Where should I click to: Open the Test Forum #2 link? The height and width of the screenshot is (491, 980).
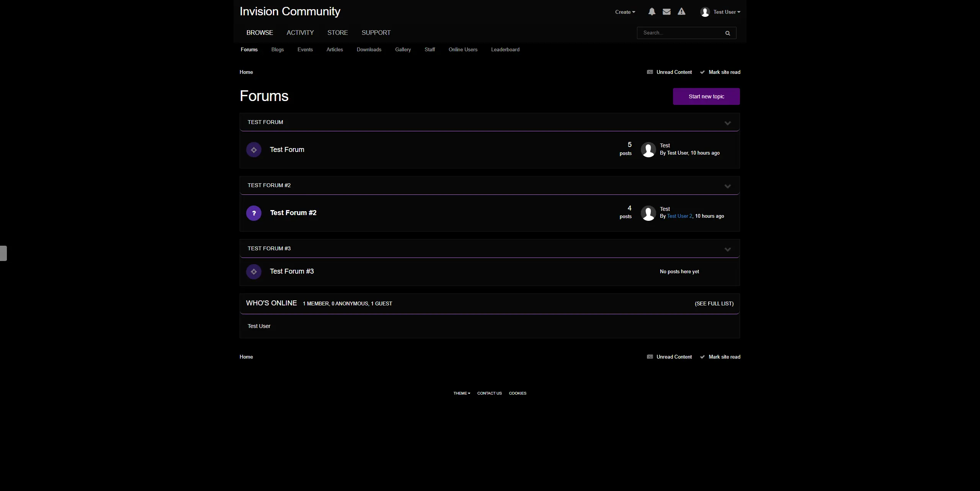point(293,213)
